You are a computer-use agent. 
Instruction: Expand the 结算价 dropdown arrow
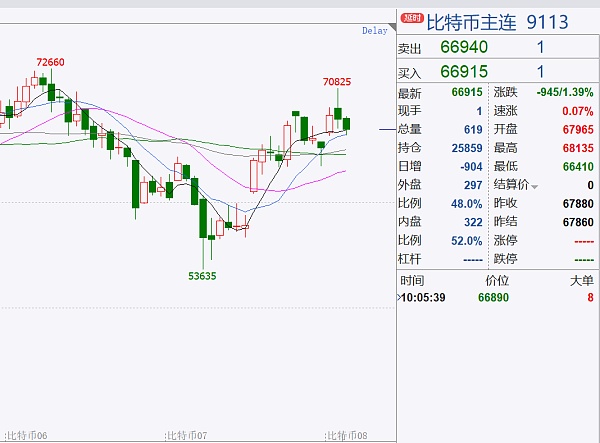point(535,186)
